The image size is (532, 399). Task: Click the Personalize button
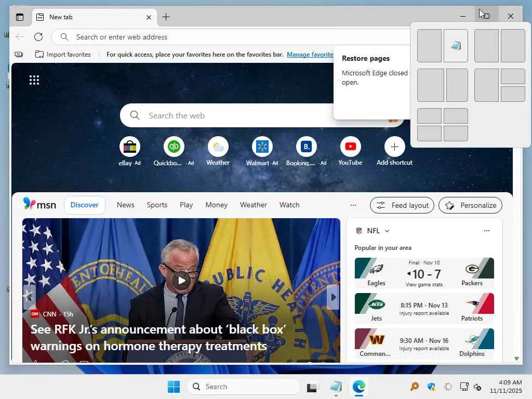click(470, 205)
